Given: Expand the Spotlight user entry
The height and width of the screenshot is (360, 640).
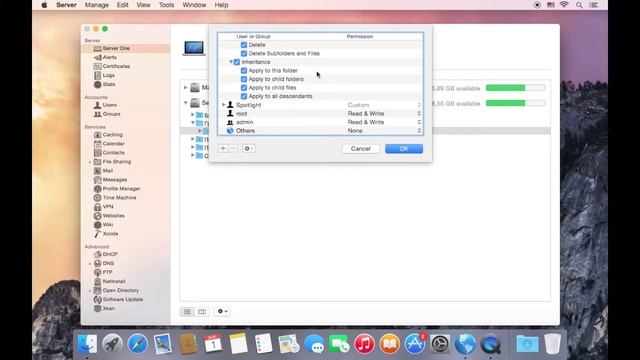Looking at the screenshot, I should 223,105.
